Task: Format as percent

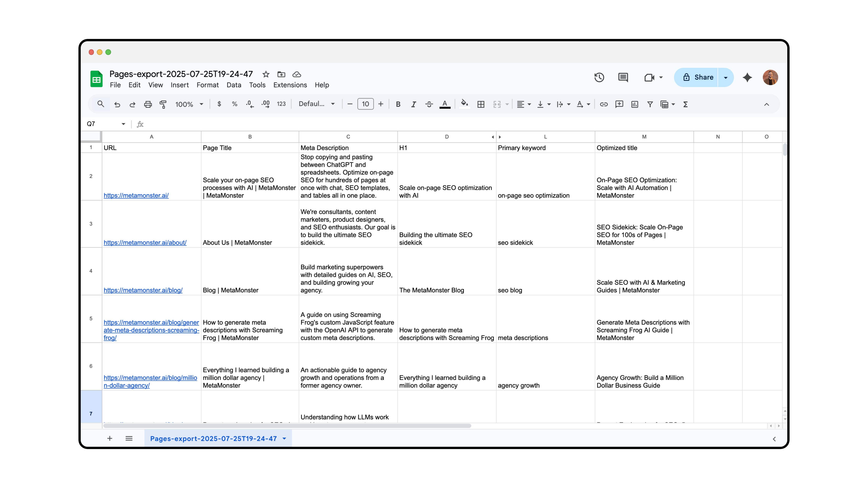Action: (x=235, y=104)
